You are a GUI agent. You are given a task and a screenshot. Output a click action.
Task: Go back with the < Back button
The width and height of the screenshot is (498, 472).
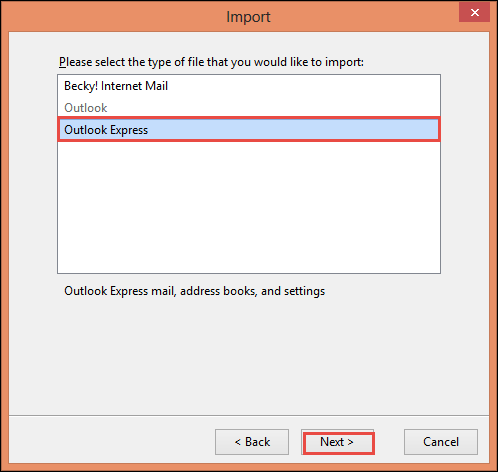(x=252, y=442)
